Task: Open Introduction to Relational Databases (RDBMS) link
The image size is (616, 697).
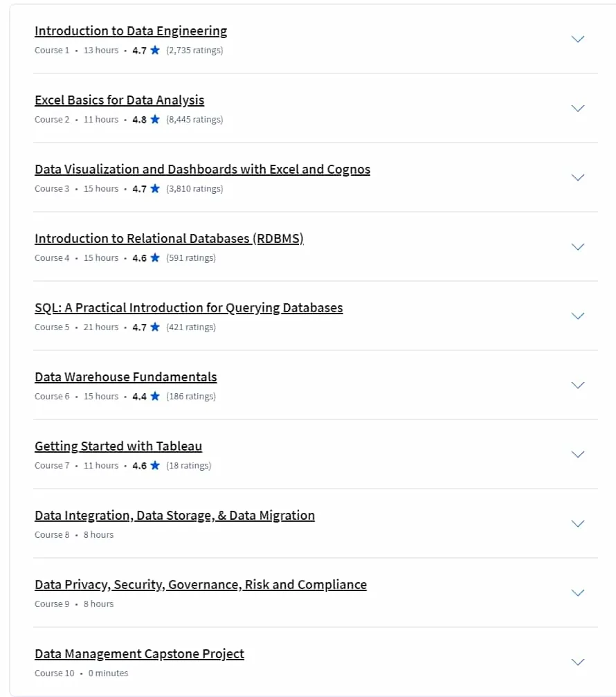Action: click(169, 239)
